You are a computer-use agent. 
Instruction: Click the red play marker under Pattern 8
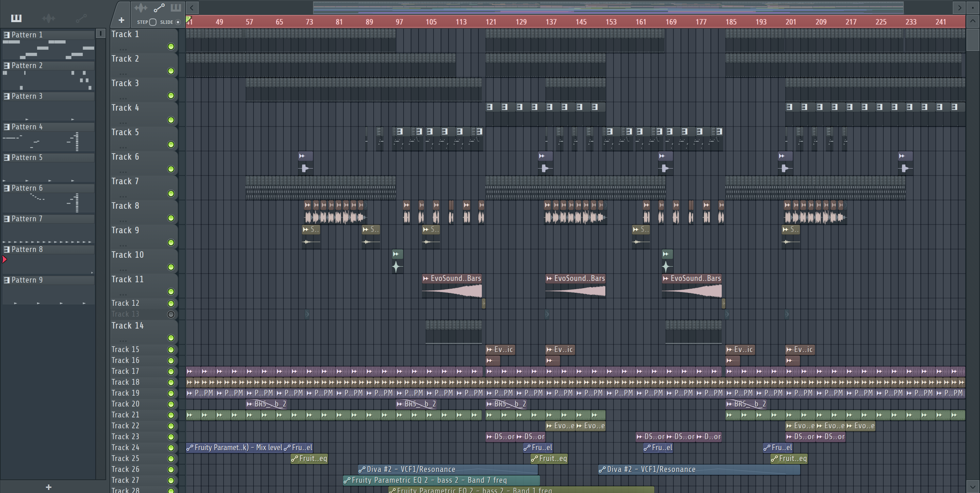4,260
